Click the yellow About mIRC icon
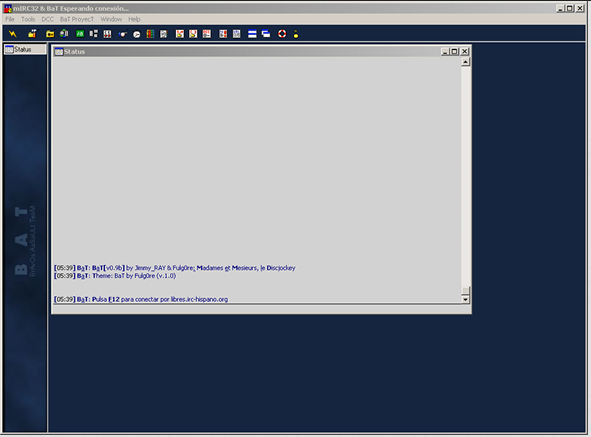Screen dimensions: 591x437 pyautogui.click(x=296, y=34)
